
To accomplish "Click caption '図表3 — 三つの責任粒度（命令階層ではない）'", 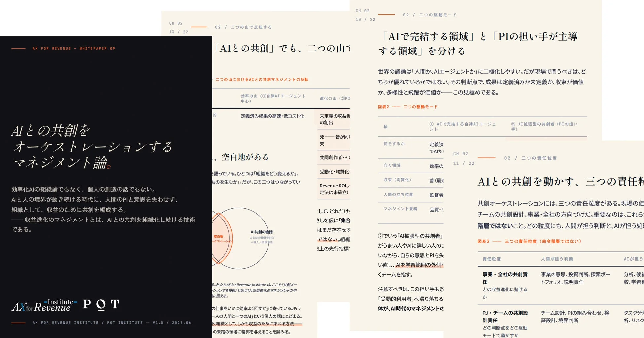I will pos(529,241).
